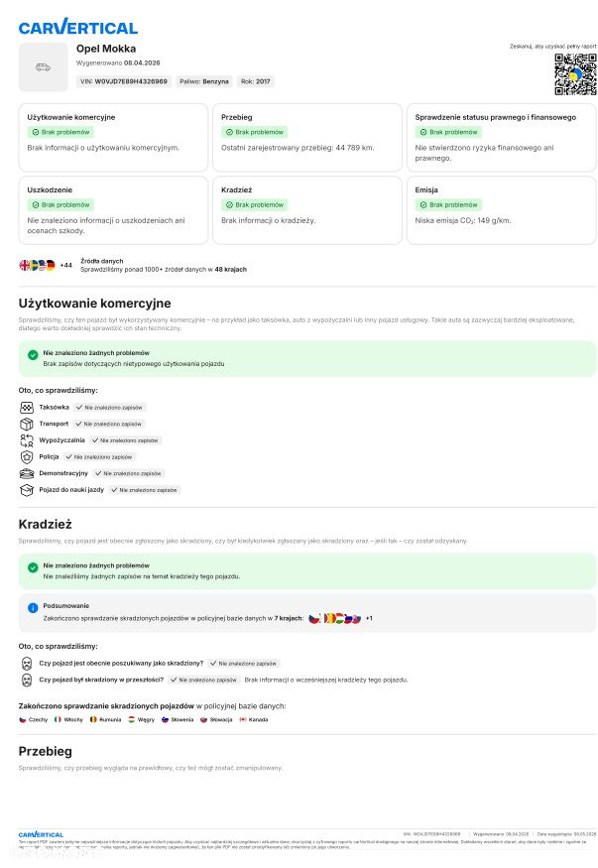The height and width of the screenshot is (868, 598).
Task: Click the Demonstracyjny vehicle icon
Action: pos(27,474)
